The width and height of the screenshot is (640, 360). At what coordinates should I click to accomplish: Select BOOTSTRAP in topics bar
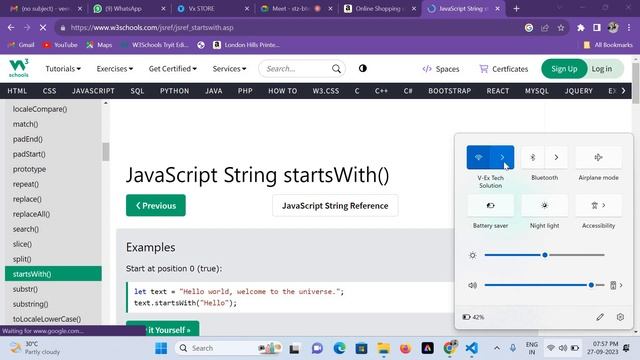(449, 91)
